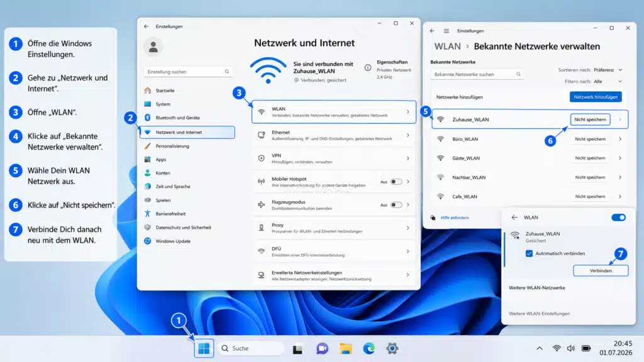
Task: Open Sortieren nach Präferenz dropdown
Action: (x=608, y=70)
